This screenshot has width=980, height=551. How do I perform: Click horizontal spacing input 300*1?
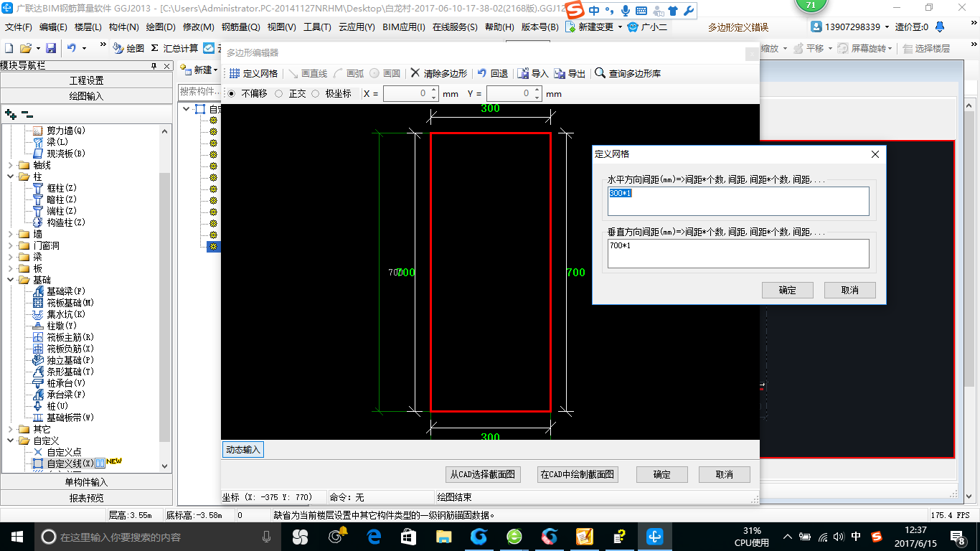point(738,202)
